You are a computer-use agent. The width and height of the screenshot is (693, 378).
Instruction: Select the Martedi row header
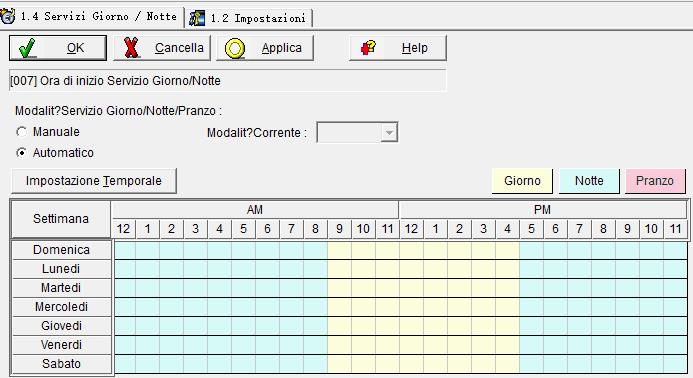click(x=61, y=288)
